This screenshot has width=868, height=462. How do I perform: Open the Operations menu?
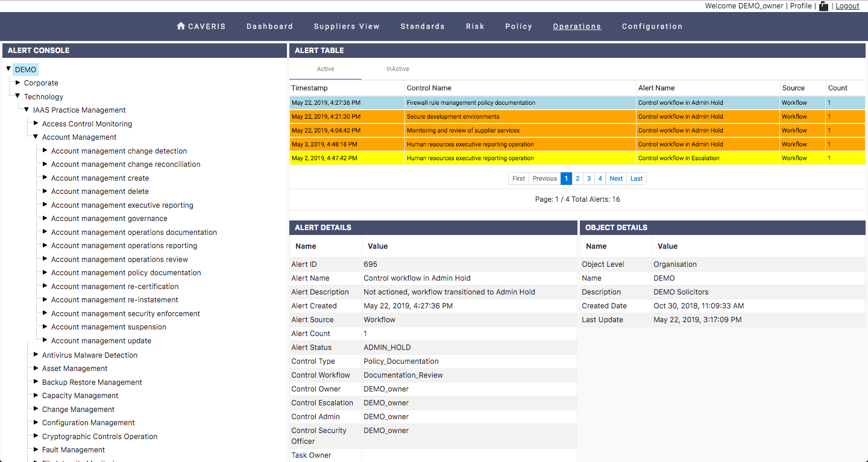coord(577,27)
